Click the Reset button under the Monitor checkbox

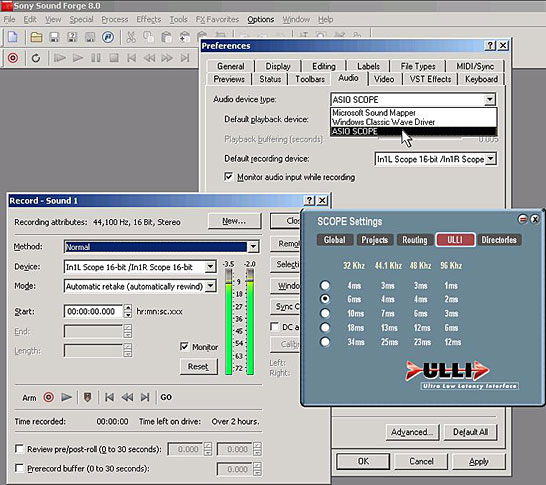198,366
